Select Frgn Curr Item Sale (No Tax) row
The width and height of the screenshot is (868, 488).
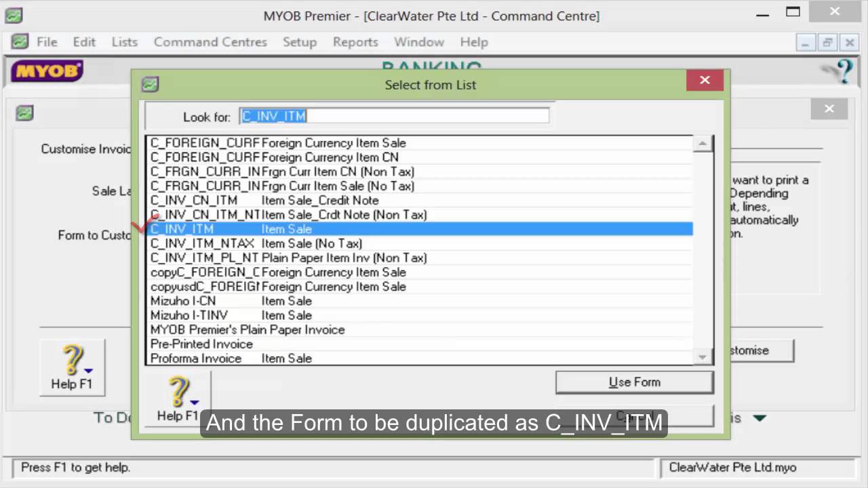click(420, 186)
